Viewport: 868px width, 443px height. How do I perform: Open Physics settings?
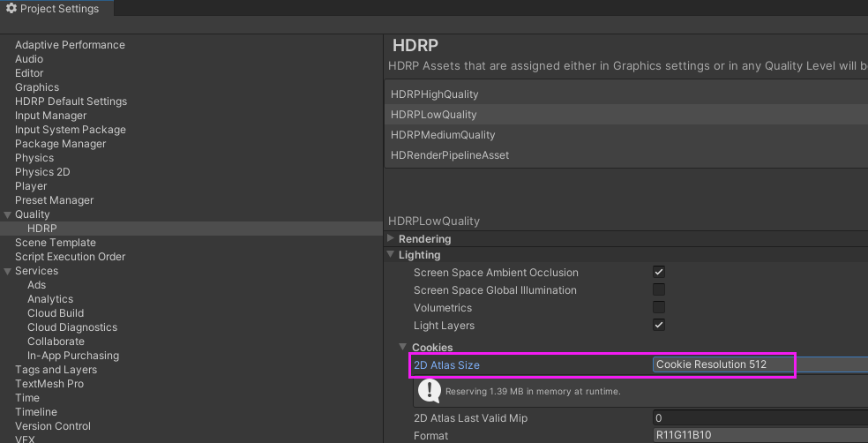(34, 158)
